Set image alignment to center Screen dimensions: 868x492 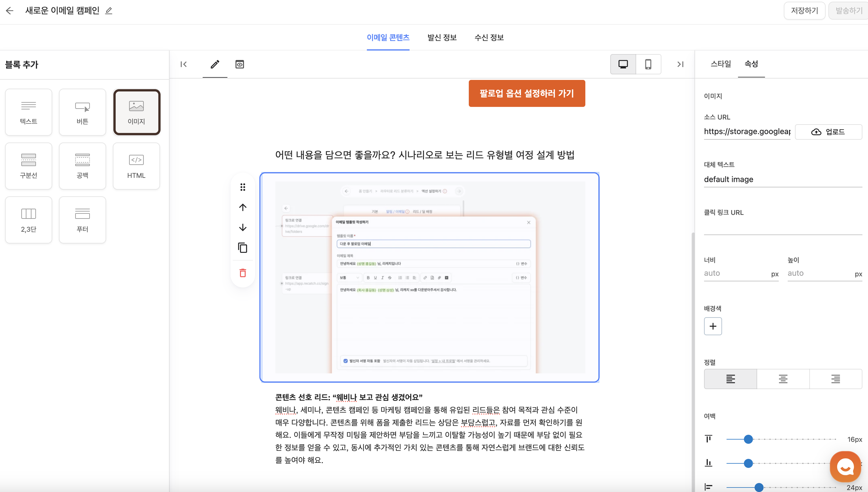click(783, 379)
